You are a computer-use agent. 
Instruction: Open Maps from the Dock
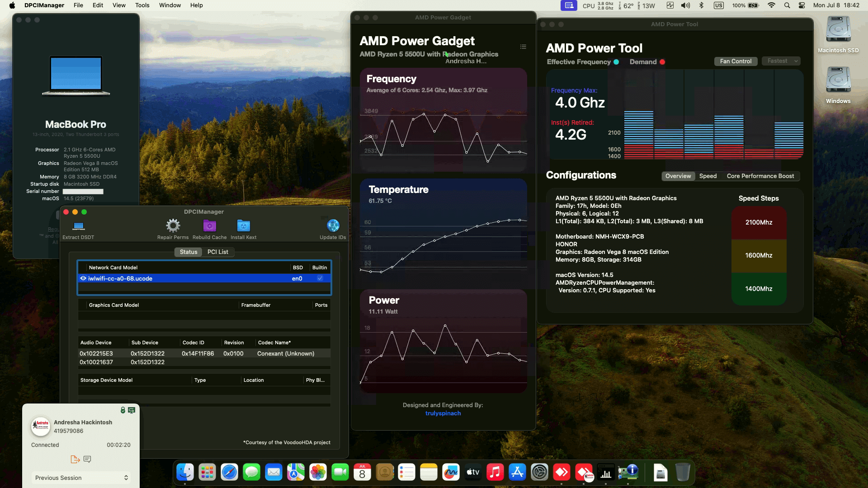296,473
